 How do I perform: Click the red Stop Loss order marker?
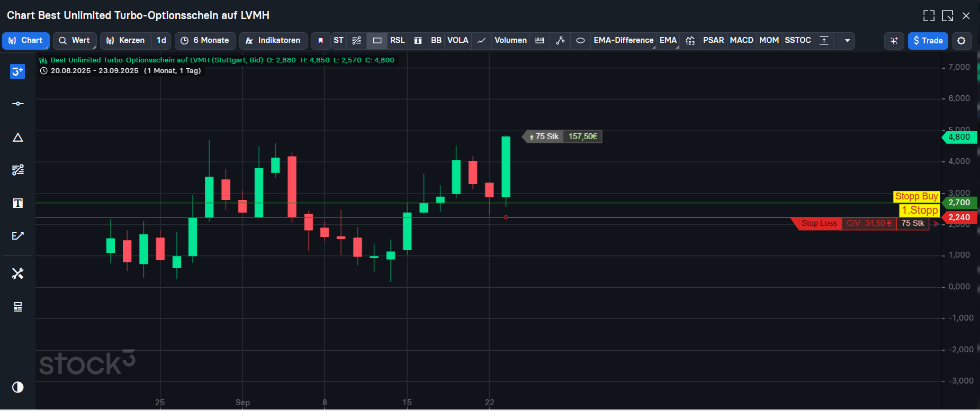point(819,223)
